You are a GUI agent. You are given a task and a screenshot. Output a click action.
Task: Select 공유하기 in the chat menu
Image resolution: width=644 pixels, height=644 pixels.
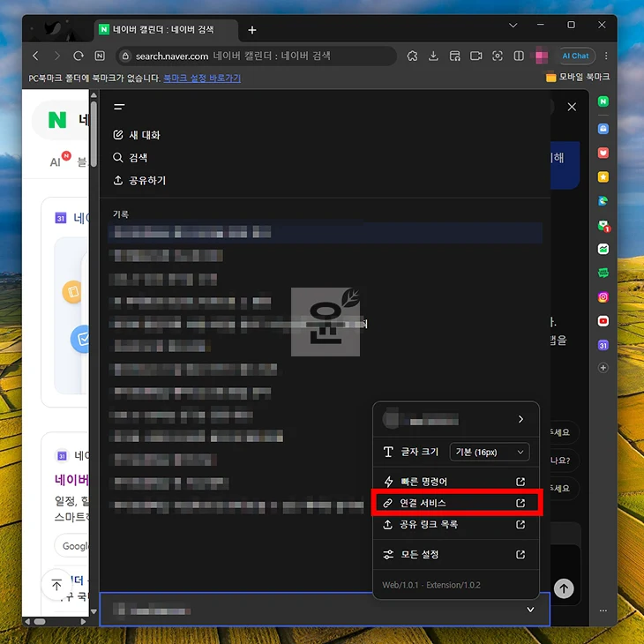click(x=139, y=180)
